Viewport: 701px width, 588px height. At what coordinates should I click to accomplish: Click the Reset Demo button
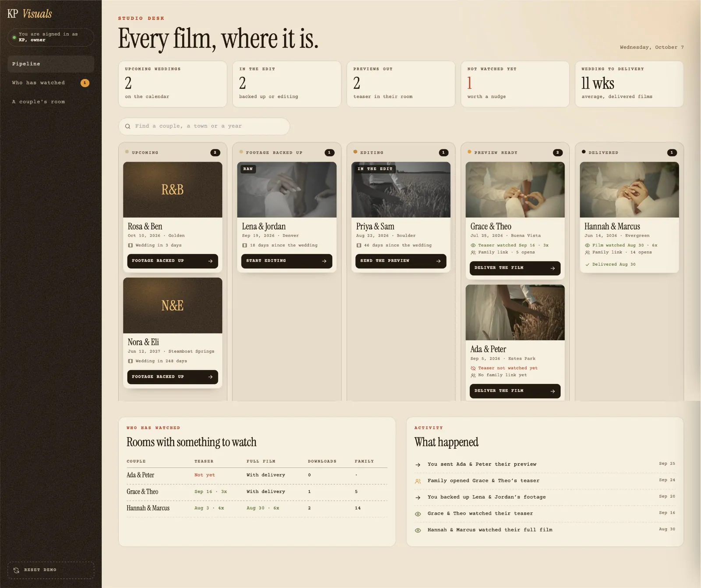[x=51, y=570]
